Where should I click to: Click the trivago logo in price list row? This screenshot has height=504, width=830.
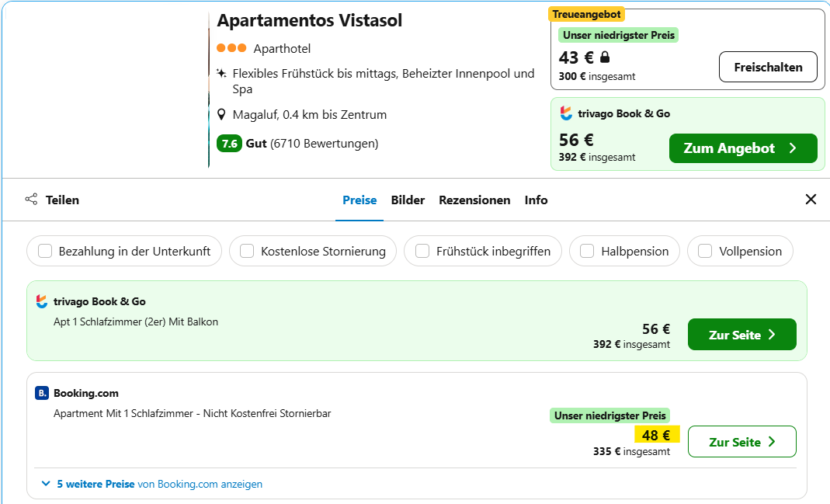42,301
